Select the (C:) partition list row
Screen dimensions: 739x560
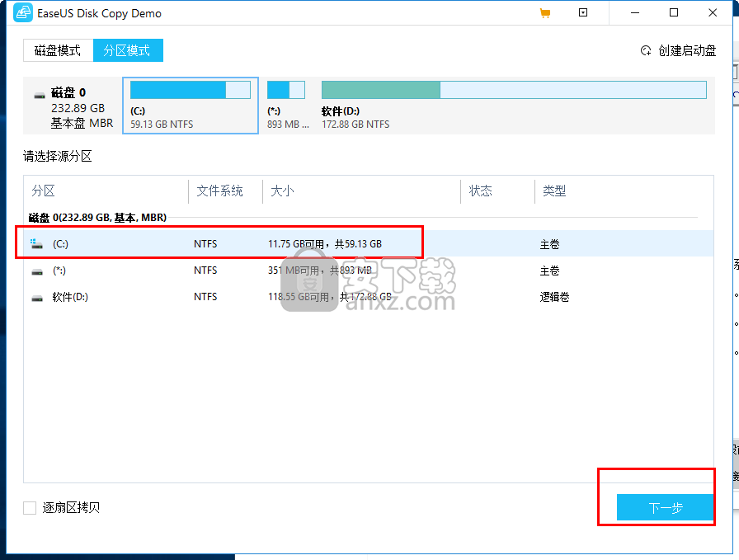coord(369,243)
